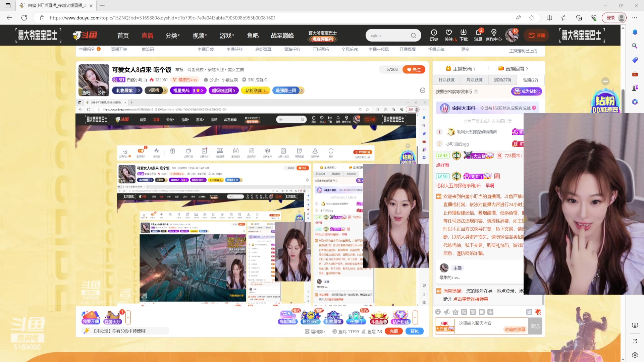Open 钻石粉丝 diamond fan icon
This screenshot has width=644, height=362.
coord(400,317)
